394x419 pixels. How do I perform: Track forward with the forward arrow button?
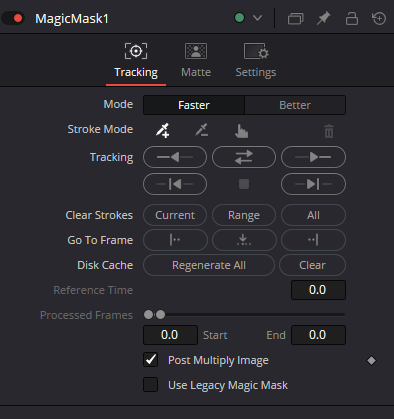pyautogui.click(x=313, y=157)
